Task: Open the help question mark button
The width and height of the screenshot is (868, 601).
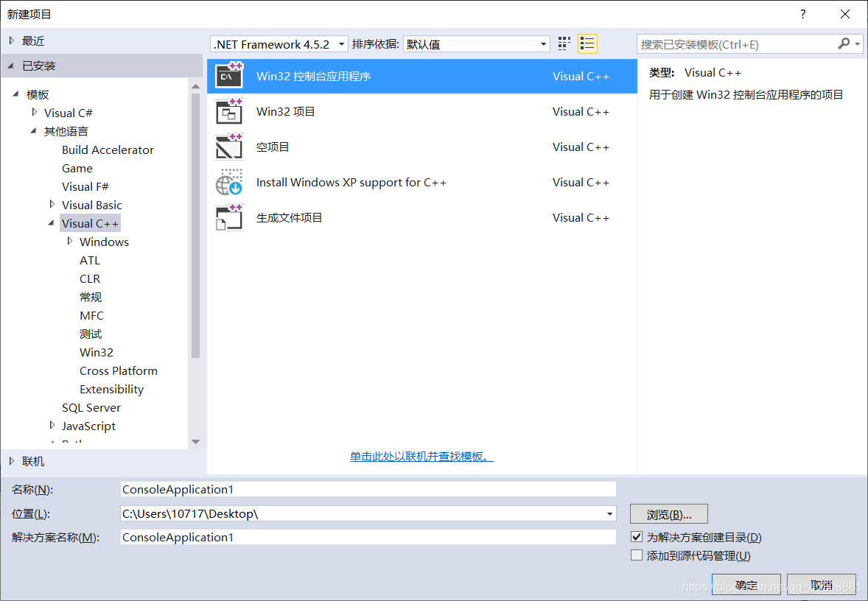Action: click(802, 14)
